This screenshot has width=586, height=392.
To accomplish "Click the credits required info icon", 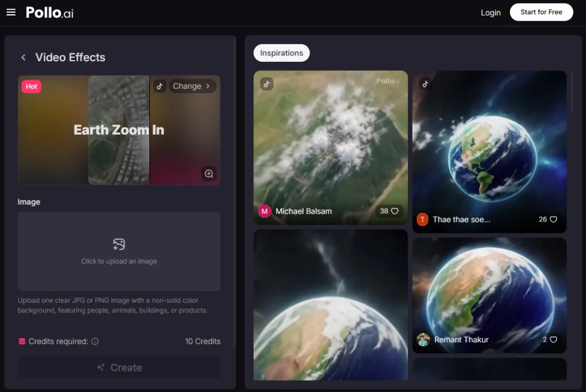I will 95,341.
